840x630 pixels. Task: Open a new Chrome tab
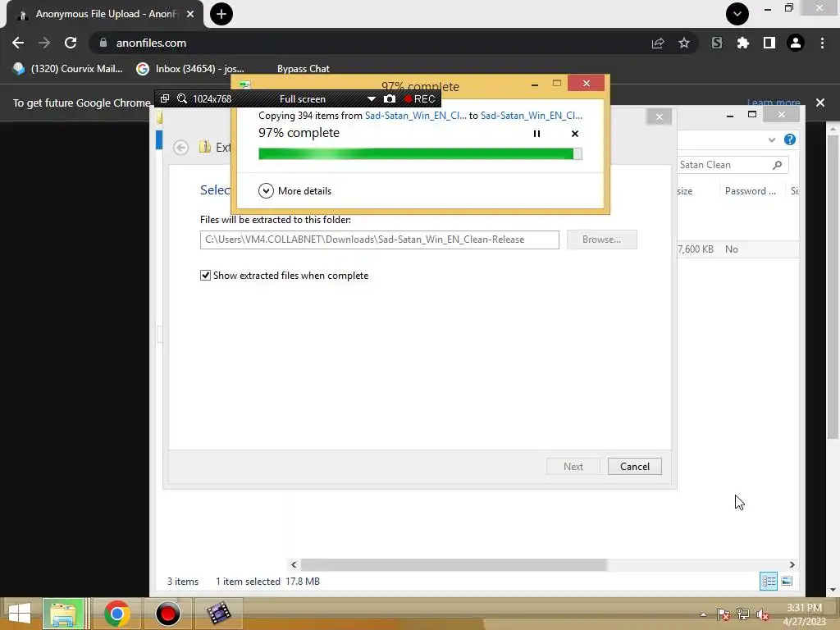click(x=221, y=14)
